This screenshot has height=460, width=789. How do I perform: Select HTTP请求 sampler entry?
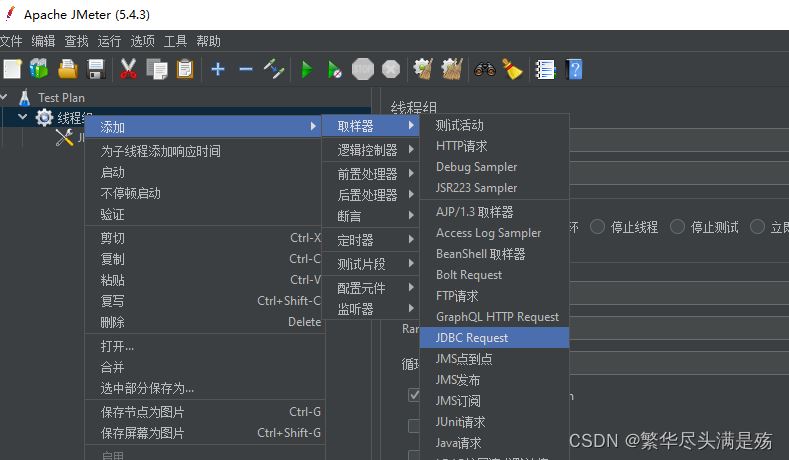(x=463, y=146)
